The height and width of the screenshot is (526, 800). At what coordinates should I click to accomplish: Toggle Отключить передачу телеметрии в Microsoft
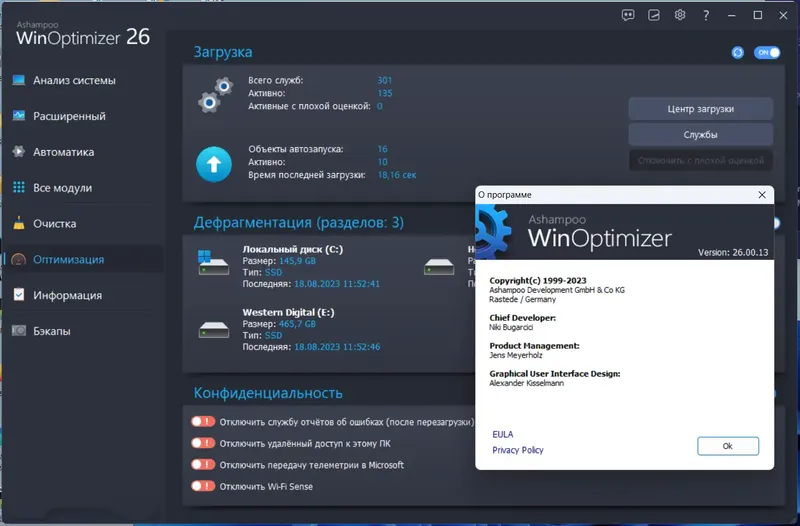coord(203,464)
